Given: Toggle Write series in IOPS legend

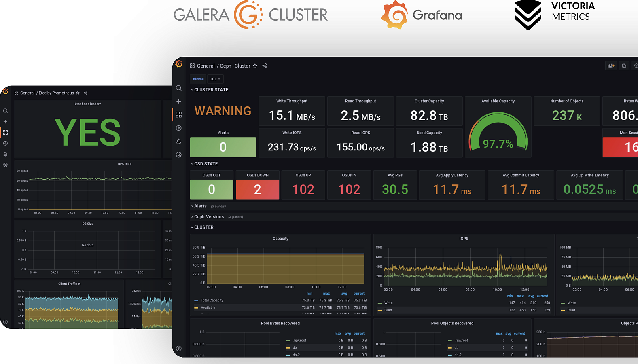Looking at the screenshot, I should 388,303.
